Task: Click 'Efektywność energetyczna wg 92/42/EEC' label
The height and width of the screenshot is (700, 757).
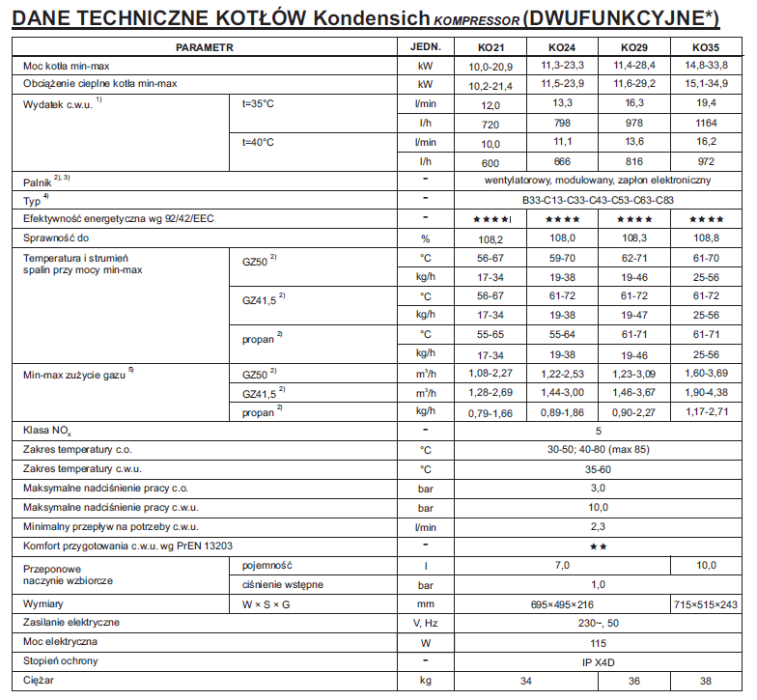Action: (x=118, y=219)
